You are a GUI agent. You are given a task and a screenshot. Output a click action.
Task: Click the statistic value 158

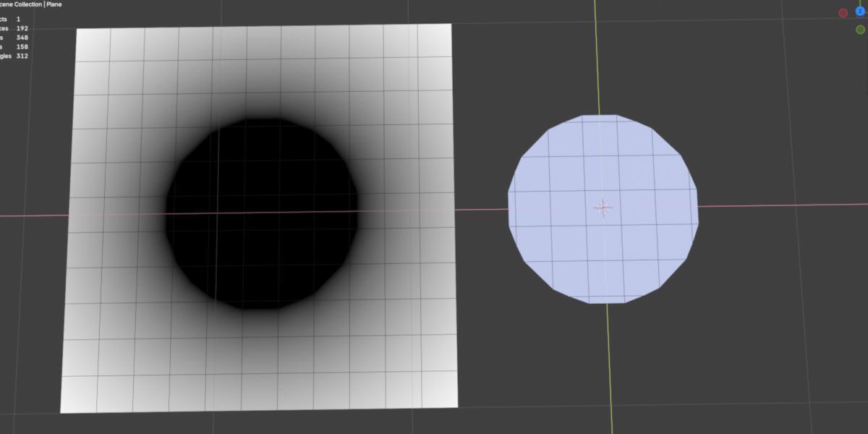click(x=21, y=47)
